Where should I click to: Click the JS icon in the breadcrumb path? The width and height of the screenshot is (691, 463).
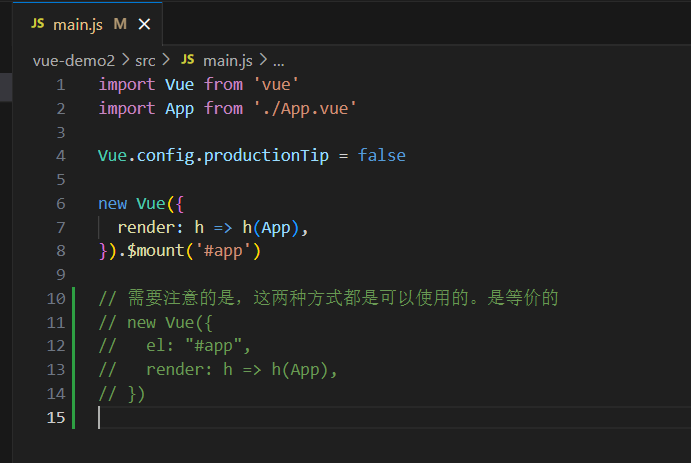click(187, 60)
